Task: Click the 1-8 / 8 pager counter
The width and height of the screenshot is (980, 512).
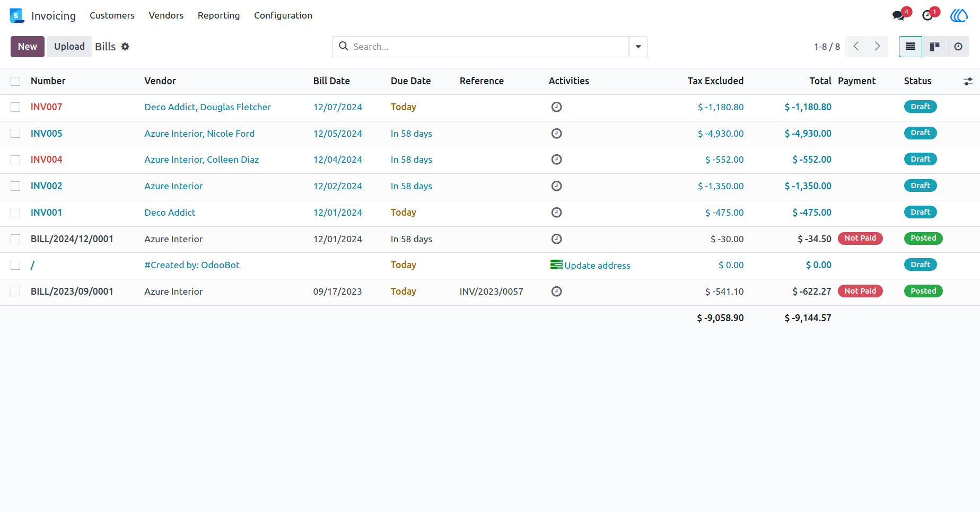Action: click(827, 47)
